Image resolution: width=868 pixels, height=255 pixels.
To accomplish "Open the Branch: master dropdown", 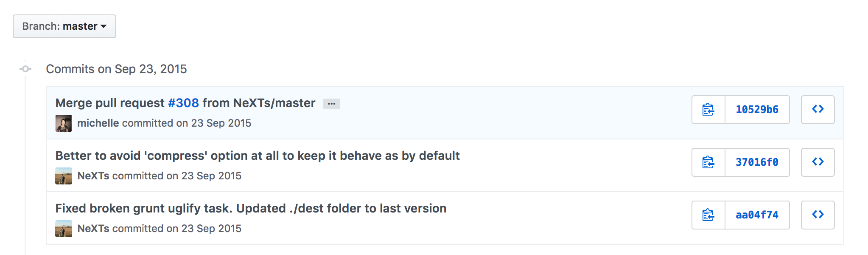I will (64, 26).
